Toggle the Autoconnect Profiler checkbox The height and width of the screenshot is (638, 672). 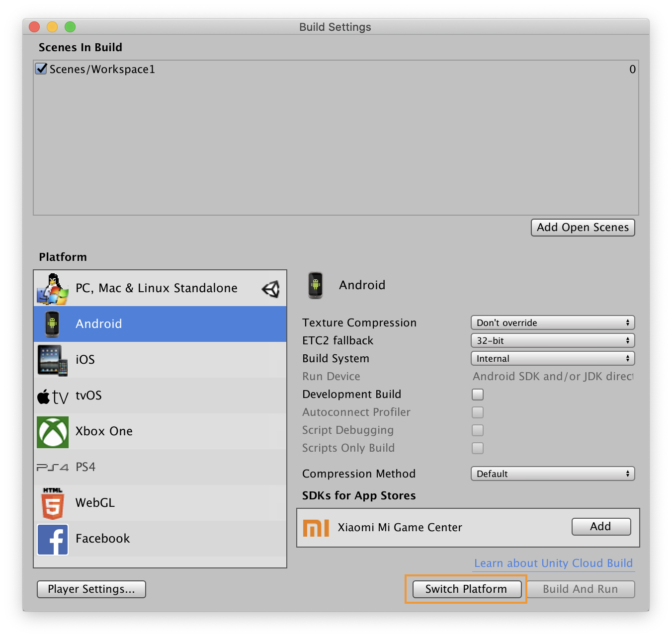pos(478,412)
